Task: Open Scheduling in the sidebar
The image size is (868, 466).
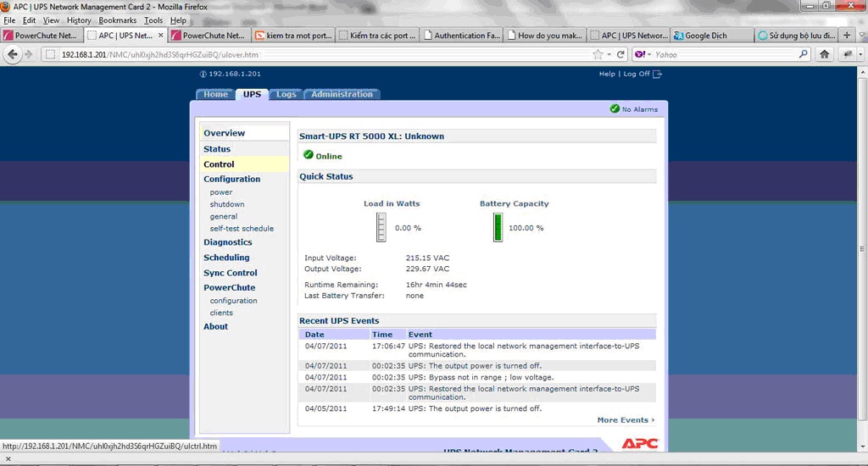Action: (226, 258)
